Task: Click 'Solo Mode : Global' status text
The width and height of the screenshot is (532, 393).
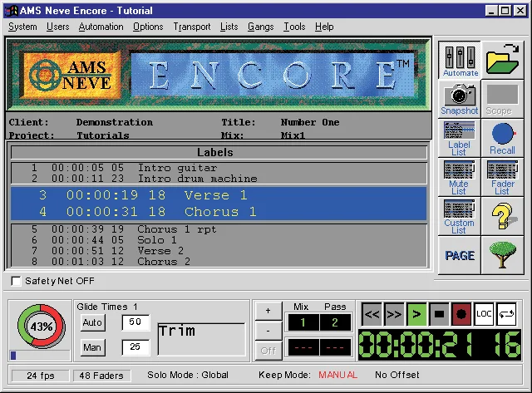Action: (188, 375)
